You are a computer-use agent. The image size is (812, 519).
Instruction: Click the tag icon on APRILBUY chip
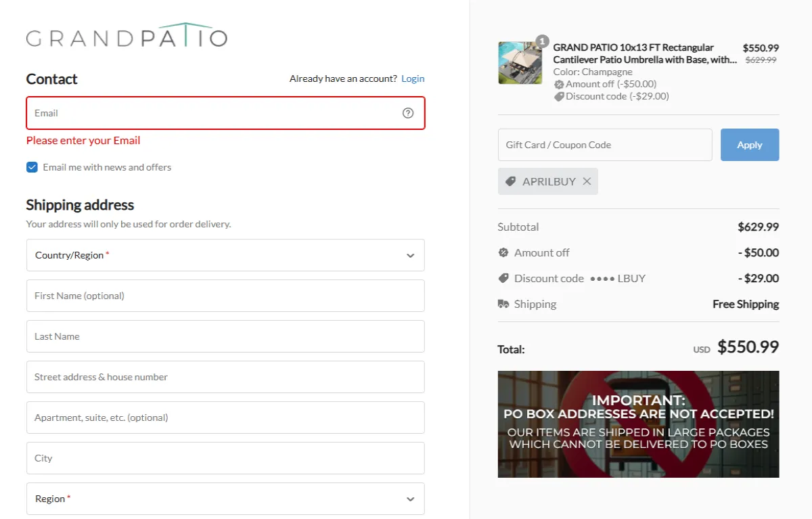pyautogui.click(x=511, y=181)
